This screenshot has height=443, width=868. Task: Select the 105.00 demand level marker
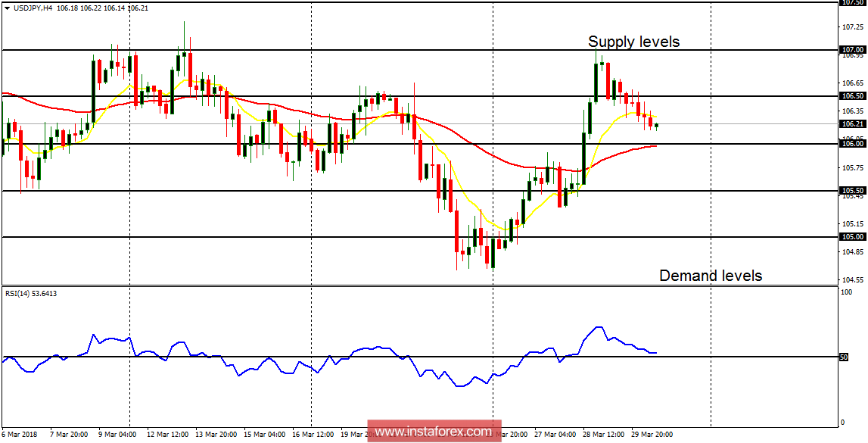pos(854,237)
